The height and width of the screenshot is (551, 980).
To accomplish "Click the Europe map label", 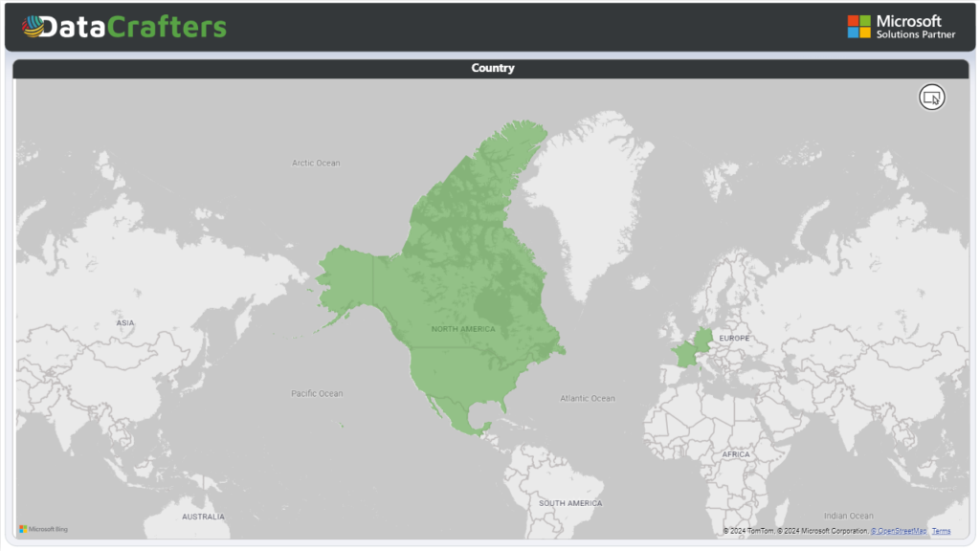I will [x=734, y=339].
